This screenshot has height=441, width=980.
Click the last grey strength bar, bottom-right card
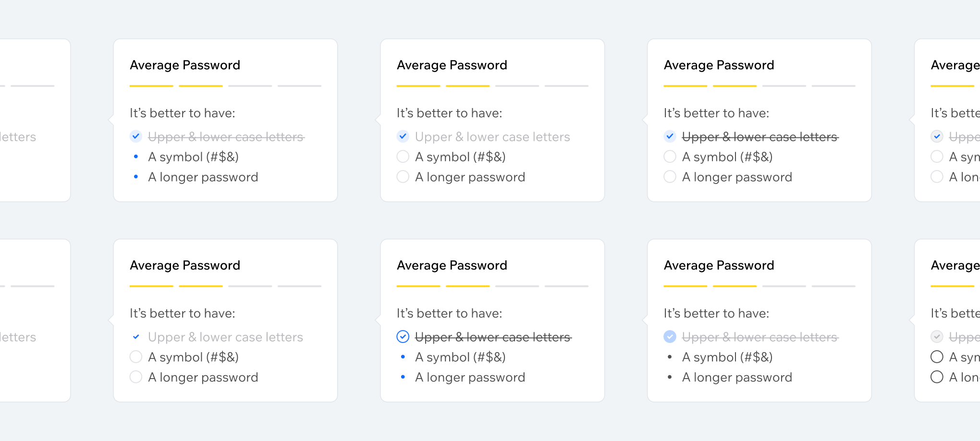833,286
